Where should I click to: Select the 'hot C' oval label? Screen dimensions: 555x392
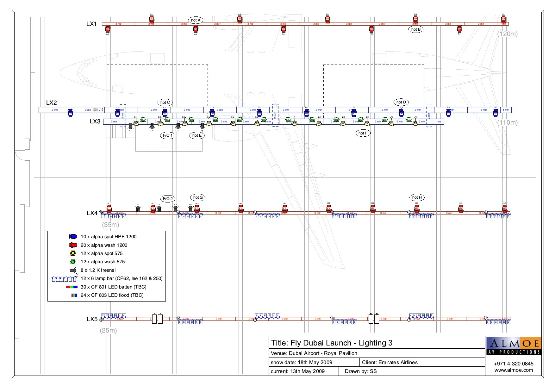(165, 102)
